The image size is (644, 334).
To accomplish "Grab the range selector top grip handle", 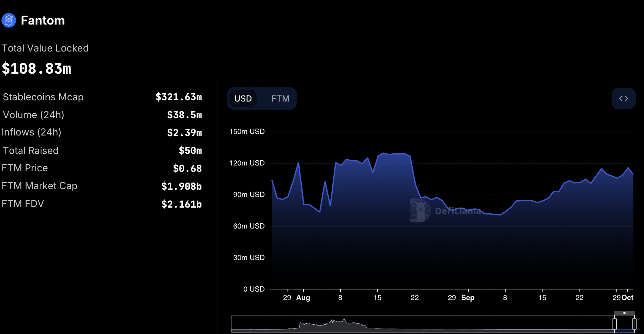I will [x=624, y=313].
